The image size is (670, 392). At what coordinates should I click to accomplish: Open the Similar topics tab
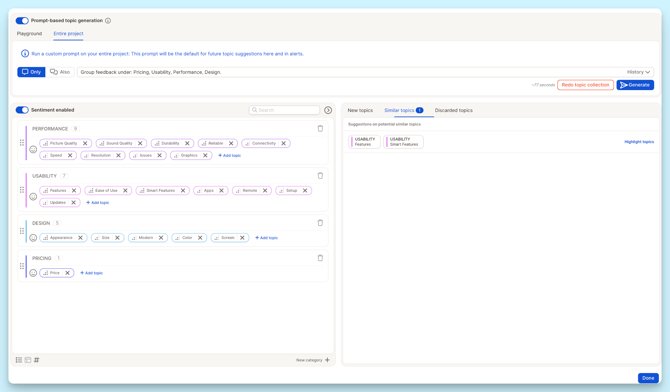click(x=404, y=110)
